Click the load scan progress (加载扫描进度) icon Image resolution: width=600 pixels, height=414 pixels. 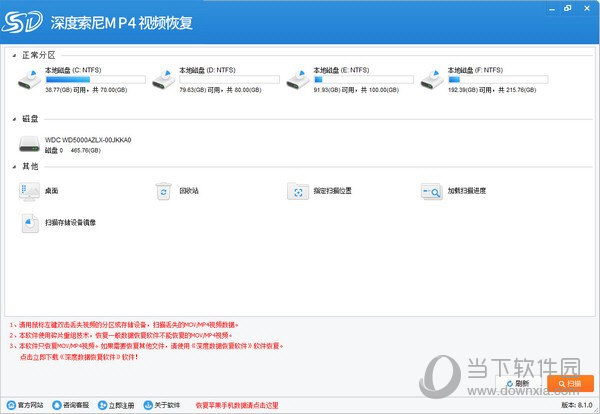(432, 190)
